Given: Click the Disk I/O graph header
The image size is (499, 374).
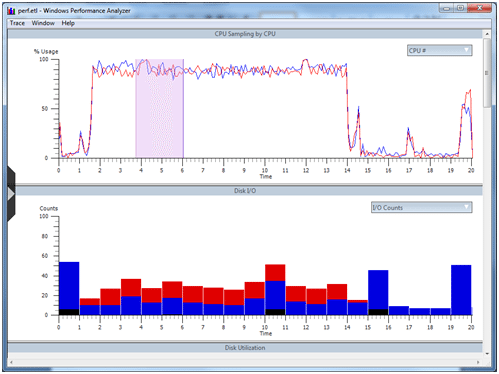Looking at the screenshot, I should click(x=245, y=191).
